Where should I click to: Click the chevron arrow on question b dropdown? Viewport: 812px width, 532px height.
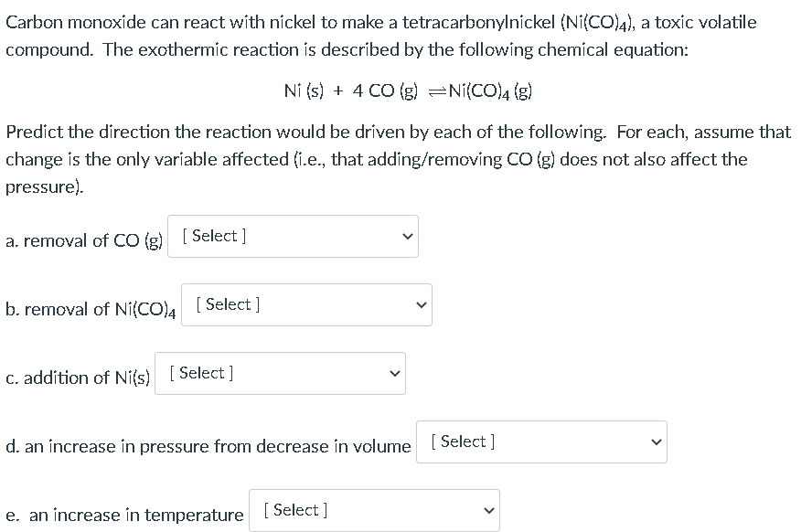(420, 304)
